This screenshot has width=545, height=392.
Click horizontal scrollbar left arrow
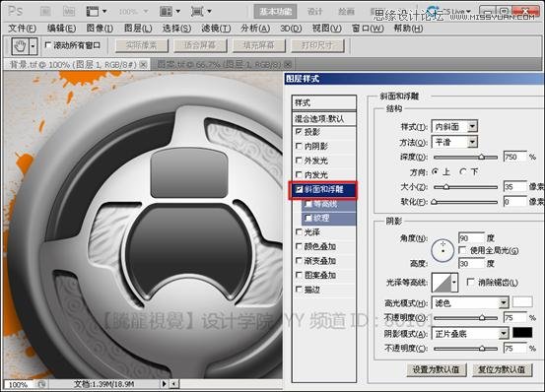tap(173, 384)
